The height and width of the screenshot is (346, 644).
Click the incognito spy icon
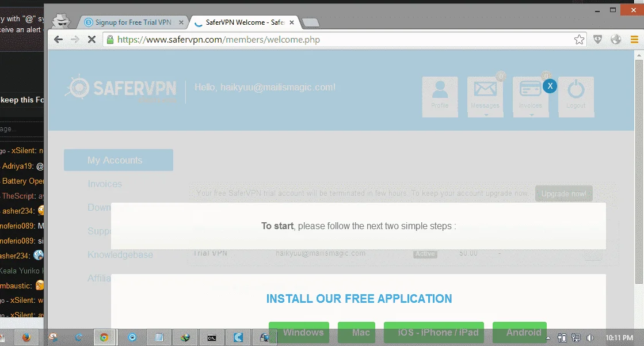(61, 20)
